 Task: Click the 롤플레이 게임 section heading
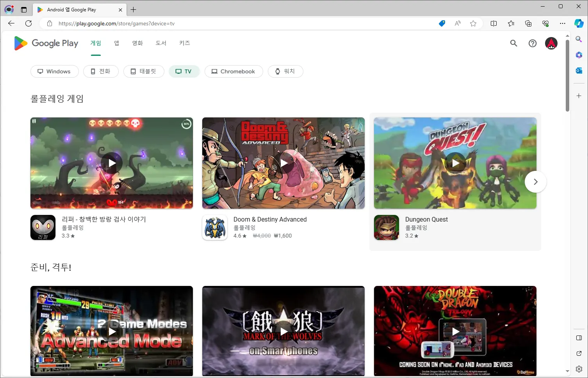57,99
